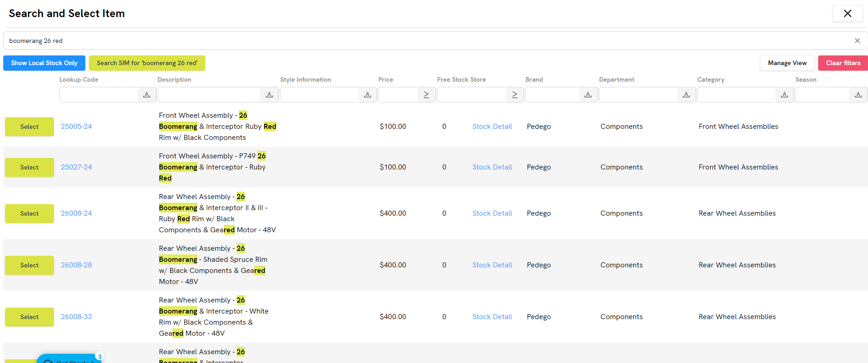Screen dimensions: 868x363
Task: Open Lookup Code filter operator icon
Action: (x=147, y=95)
